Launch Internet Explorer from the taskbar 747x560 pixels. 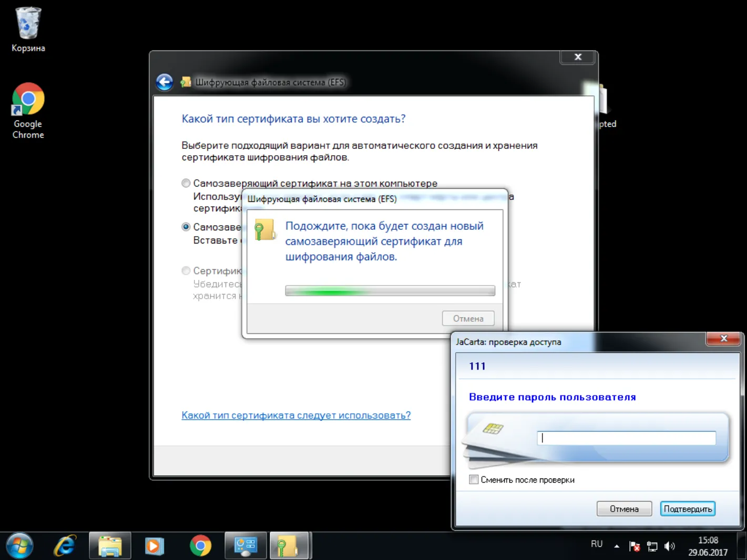(65, 546)
